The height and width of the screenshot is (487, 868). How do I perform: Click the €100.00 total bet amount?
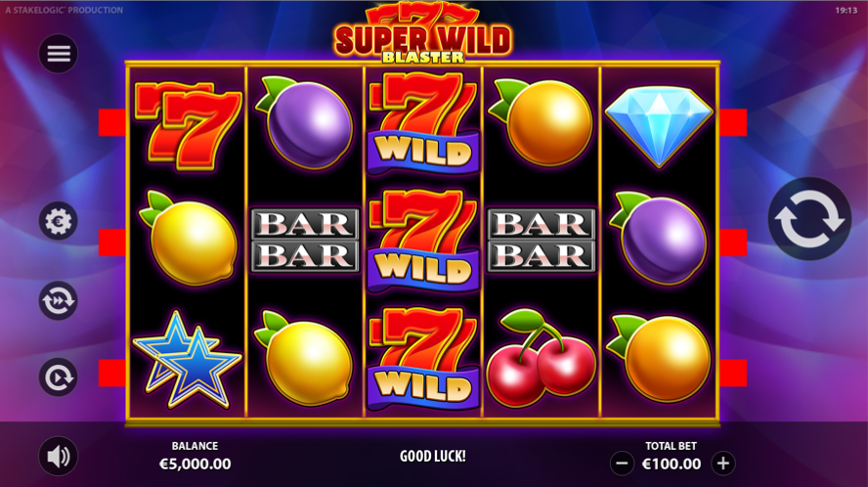coord(672,464)
